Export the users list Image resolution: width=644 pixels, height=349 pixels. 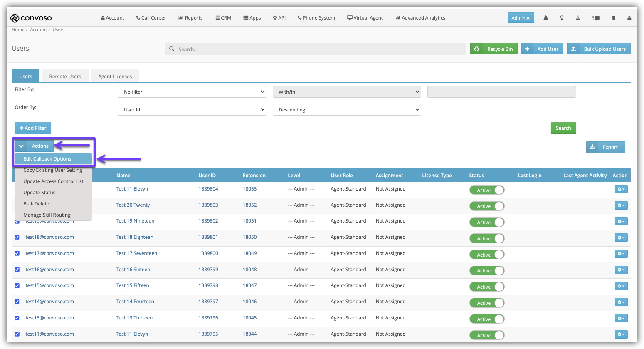605,147
